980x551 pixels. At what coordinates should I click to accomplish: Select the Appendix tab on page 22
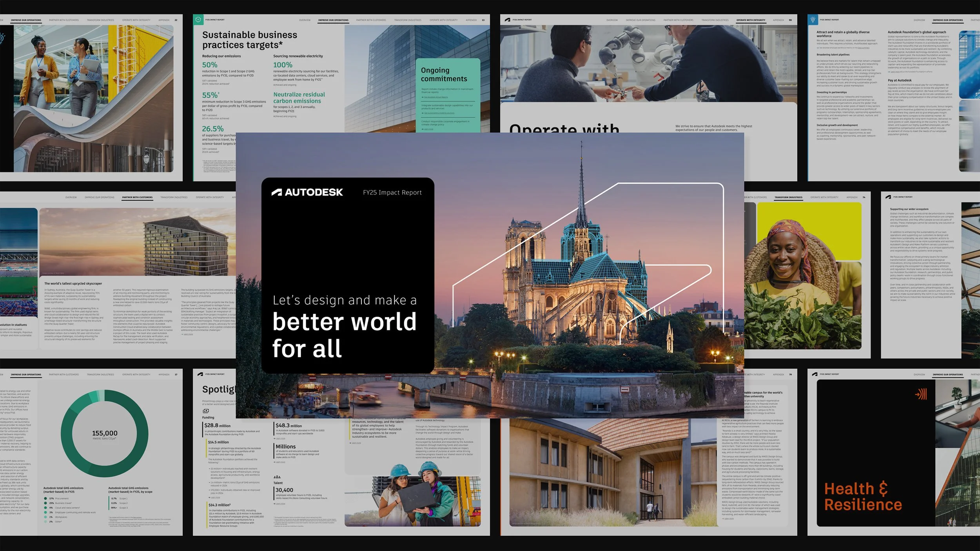pos(164,20)
